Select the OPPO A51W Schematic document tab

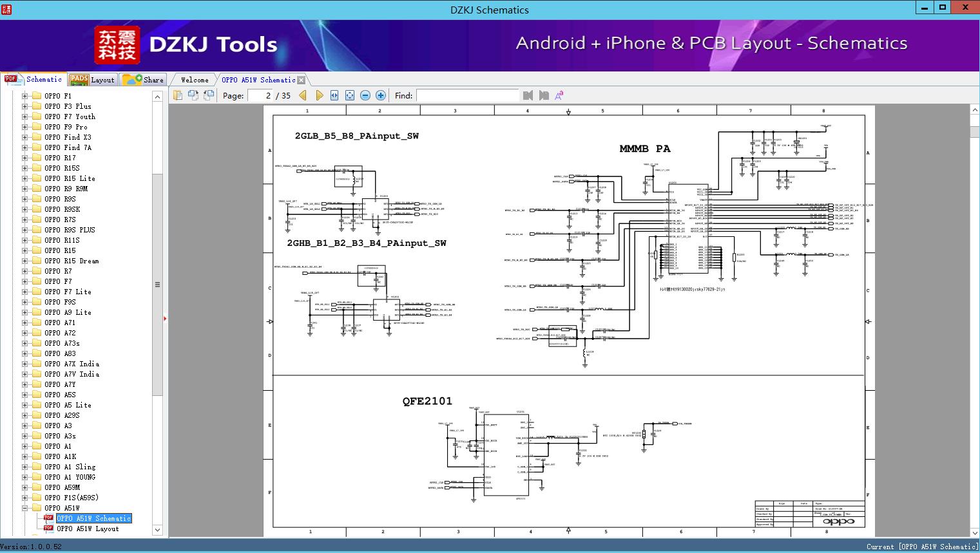pyautogui.click(x=258, y=80)
